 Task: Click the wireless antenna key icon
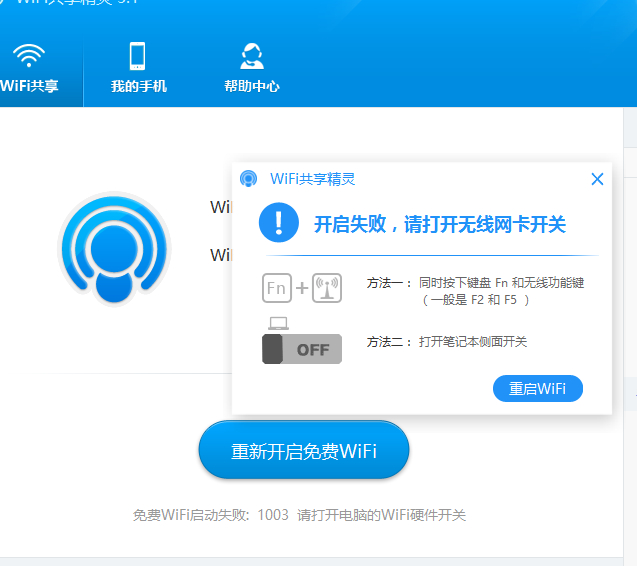327,288
